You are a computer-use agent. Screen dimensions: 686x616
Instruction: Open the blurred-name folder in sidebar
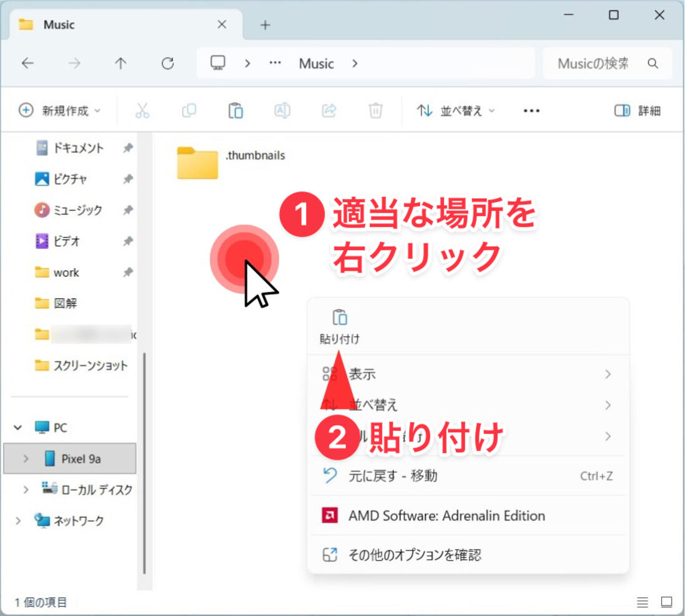coord(86,334)
